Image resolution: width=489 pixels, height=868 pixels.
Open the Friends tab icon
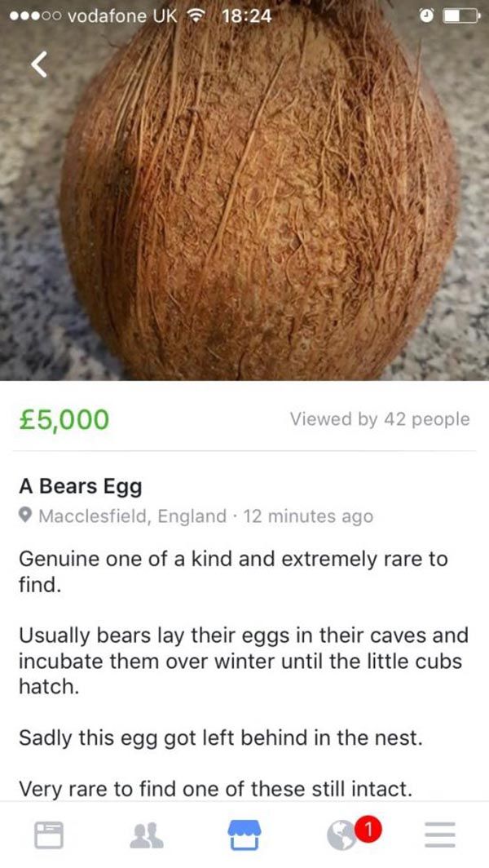146,834
